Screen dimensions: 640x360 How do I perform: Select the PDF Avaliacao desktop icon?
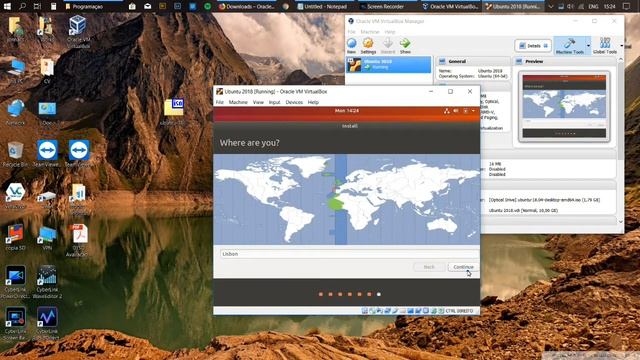(x=78, y=240)
